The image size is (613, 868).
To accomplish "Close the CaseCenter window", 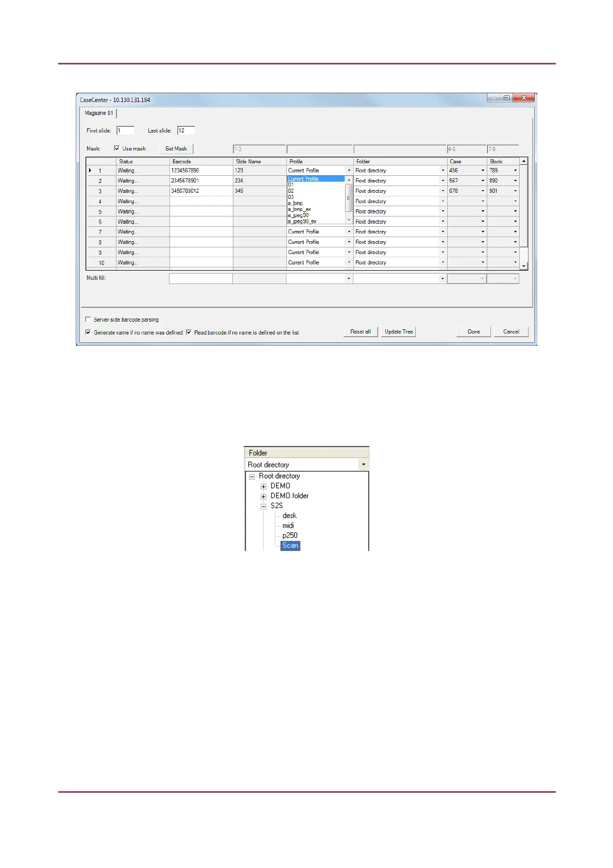I will click(x=523, y=98).
